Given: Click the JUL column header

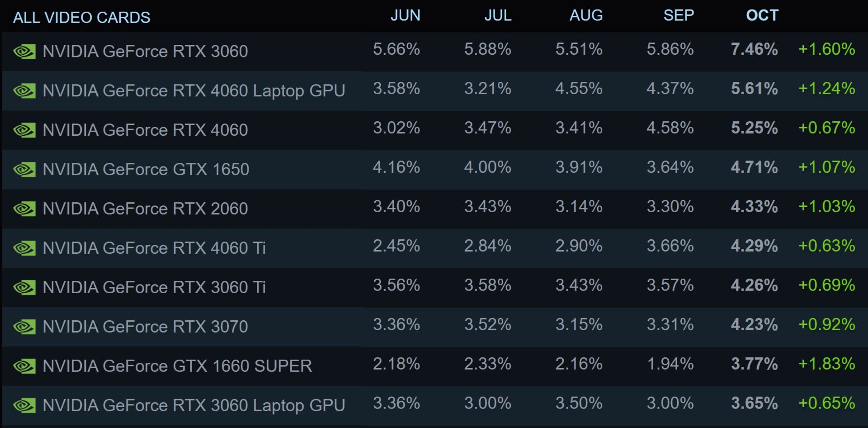Looking at the screenshot, I should click(x=498, y=15).
